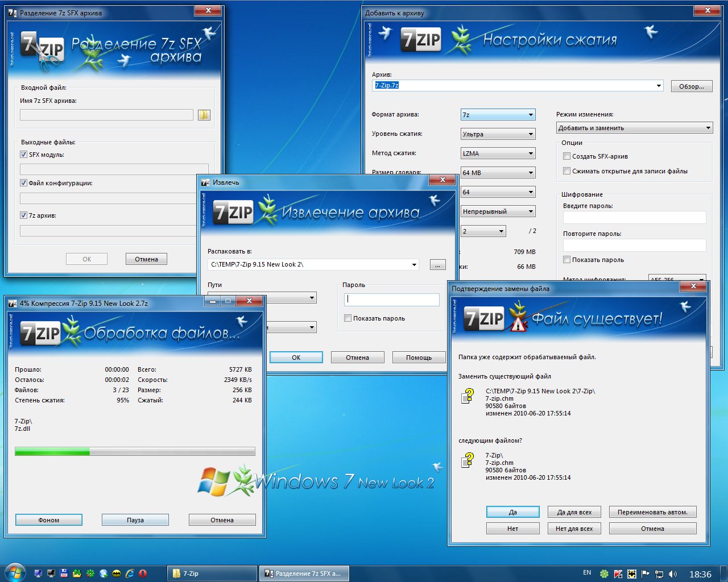728x582 pixels.
Task: Launch The Bat icon in quick launch
Action: coord(117,573)
